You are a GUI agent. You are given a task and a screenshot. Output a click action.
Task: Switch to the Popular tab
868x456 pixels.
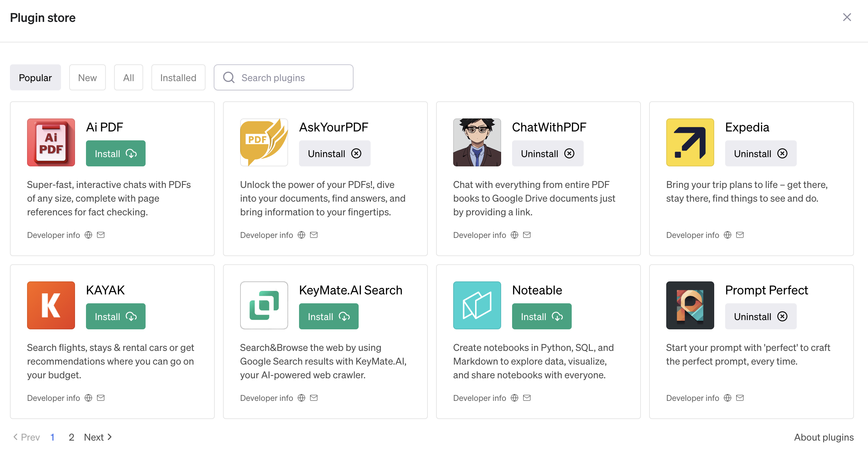pyautogui.click(x=35, y=77)
